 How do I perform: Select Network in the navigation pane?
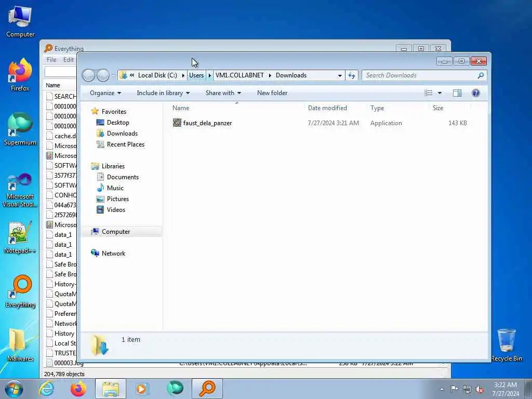[108, 253]
